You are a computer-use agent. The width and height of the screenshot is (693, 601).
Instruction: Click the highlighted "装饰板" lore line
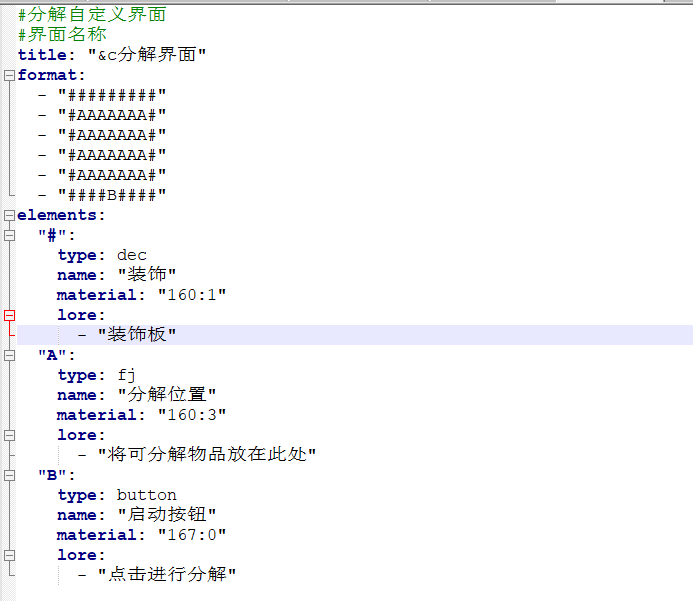(137, 335)
